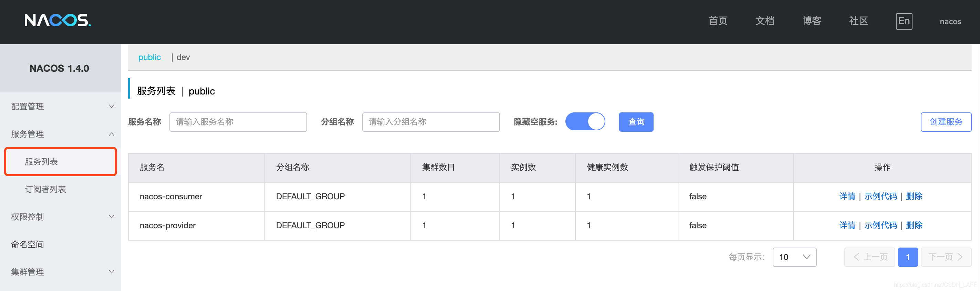This screenshot has width=980, height=291.
Task: Expand the 配置管理 menu chevron
Action: (112, 106)
